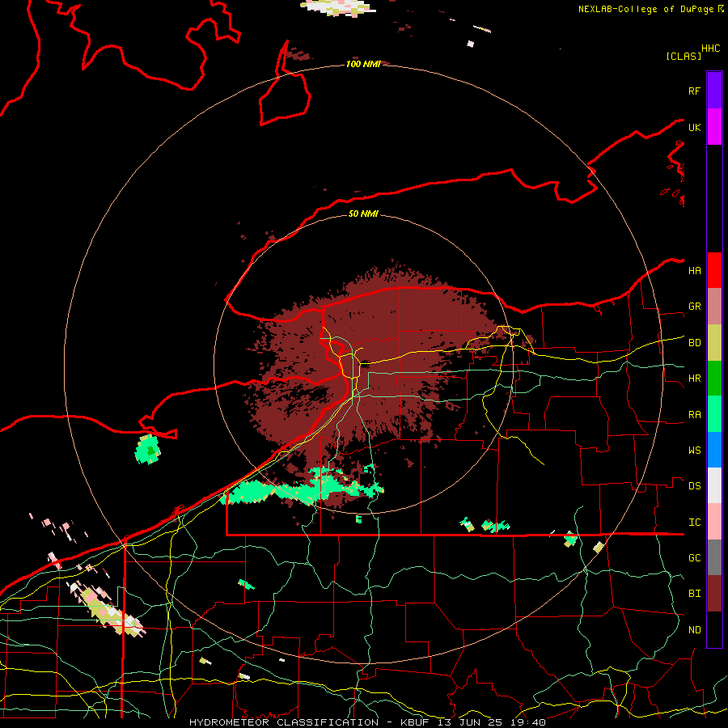Click the HHC product code text
This screenshot has height=728, width=728.
tap(711, 49)
